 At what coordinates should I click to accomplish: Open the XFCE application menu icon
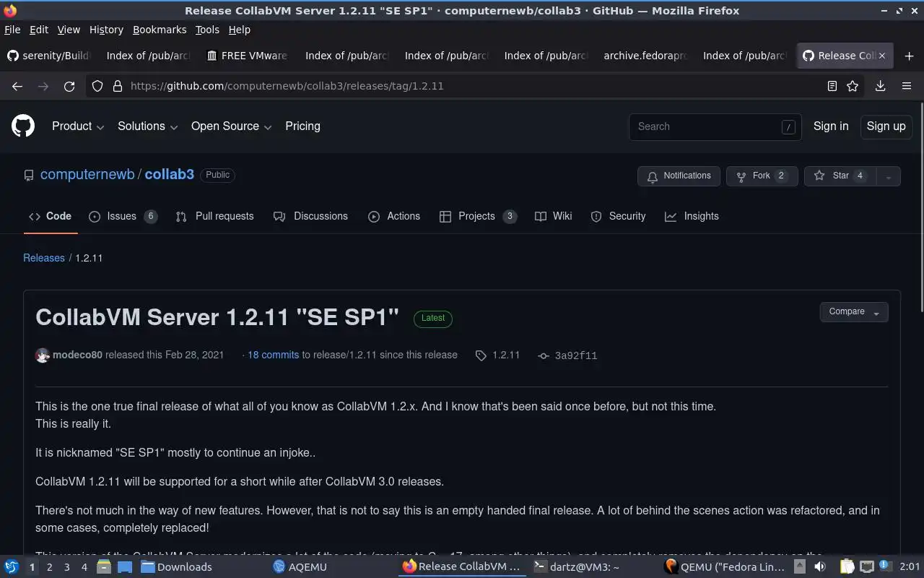12,567
